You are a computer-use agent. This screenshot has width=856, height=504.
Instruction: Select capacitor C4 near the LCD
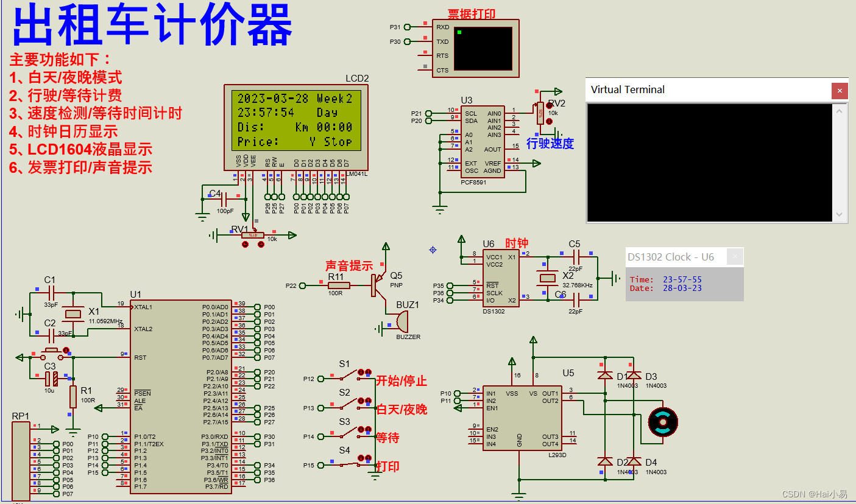tap(224, 198)
